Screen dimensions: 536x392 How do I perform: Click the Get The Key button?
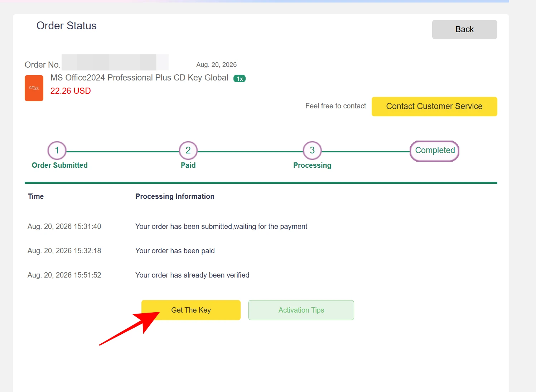click(191, 310)
